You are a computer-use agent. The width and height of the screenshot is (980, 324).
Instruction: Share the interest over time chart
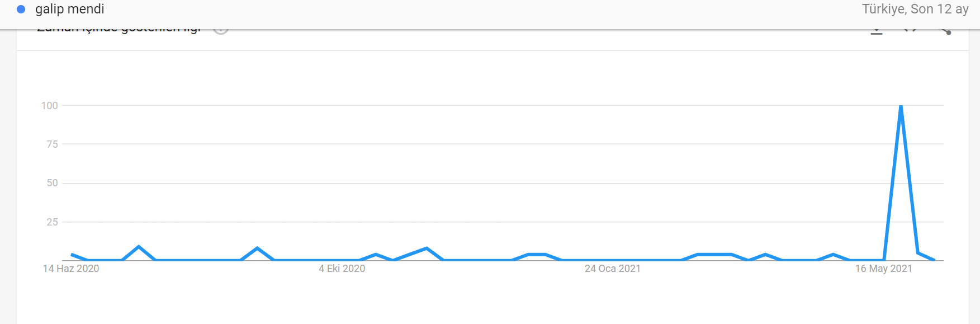coord(945,31)
